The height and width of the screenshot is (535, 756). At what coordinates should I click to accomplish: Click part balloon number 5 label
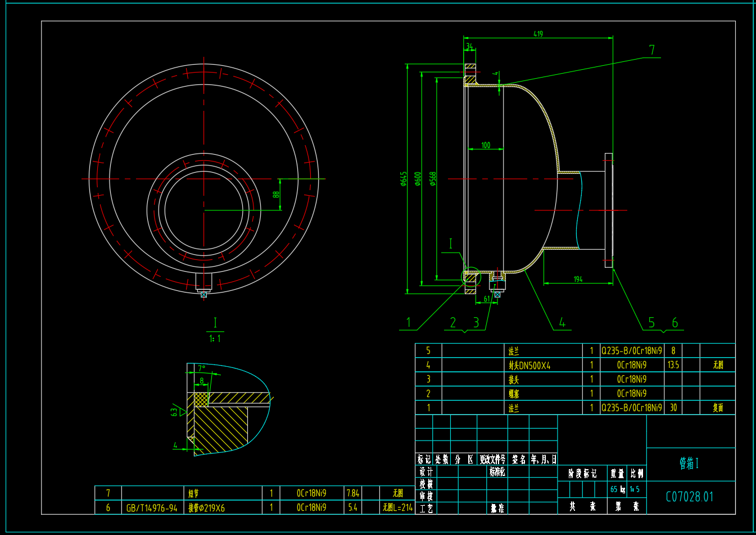coord(651,323)
